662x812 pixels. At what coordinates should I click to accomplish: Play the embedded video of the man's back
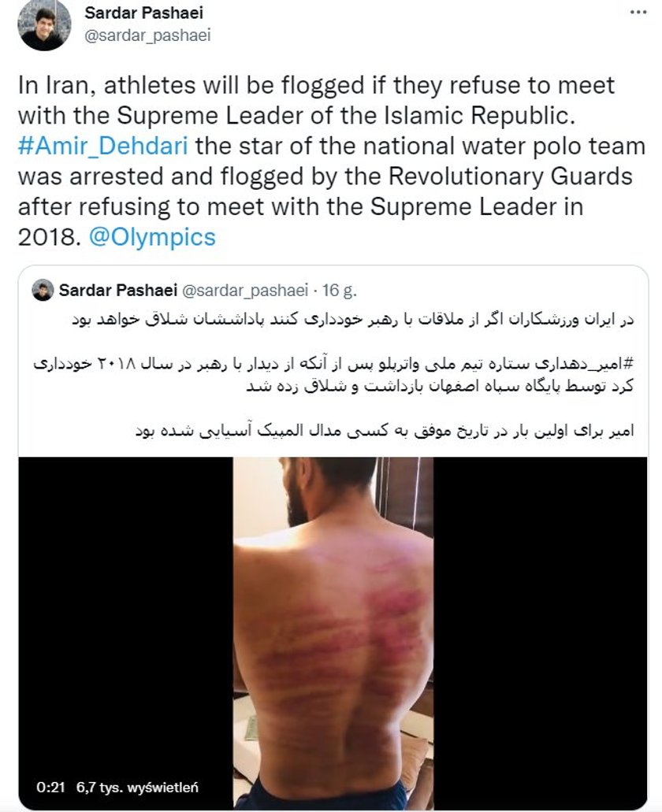(333, 632)
